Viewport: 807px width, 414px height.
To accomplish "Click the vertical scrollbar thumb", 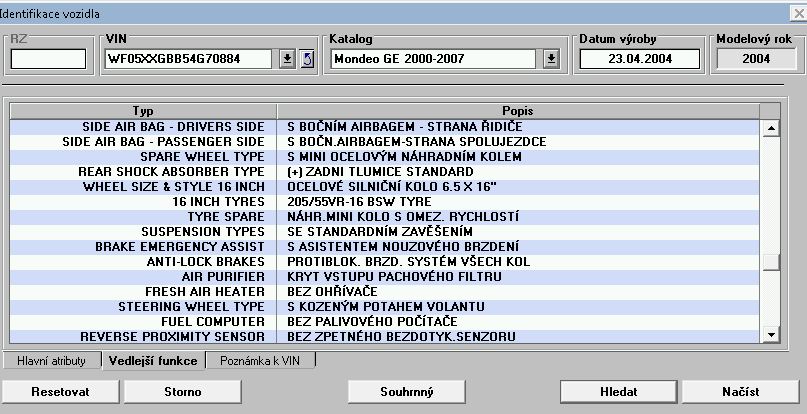I will tap(771, 263).
